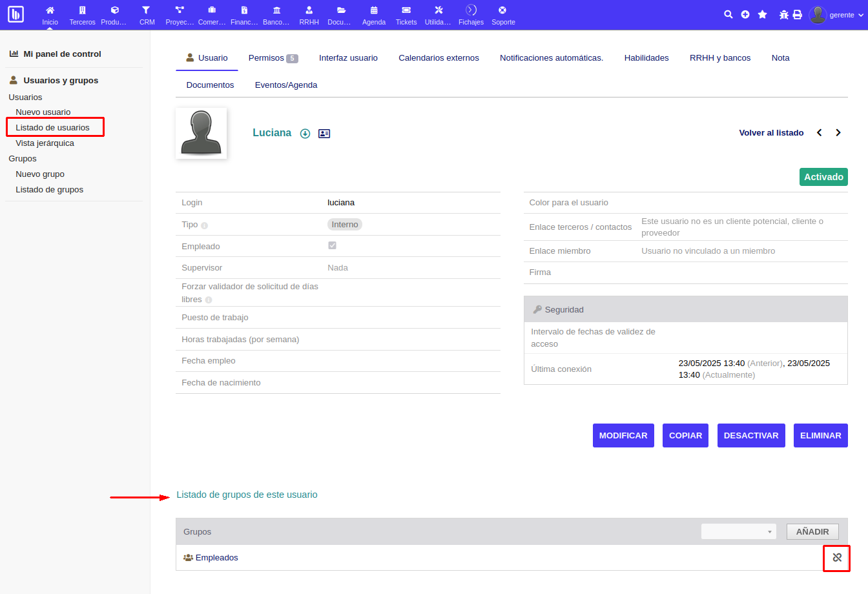
Task: Open the RRHH y bancos tab
Action: pos(719,58)
